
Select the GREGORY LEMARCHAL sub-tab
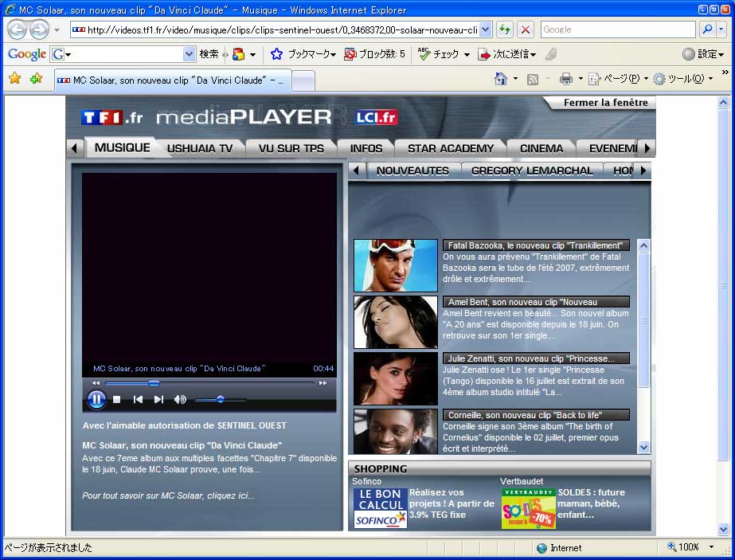click(x=532, y=170)
